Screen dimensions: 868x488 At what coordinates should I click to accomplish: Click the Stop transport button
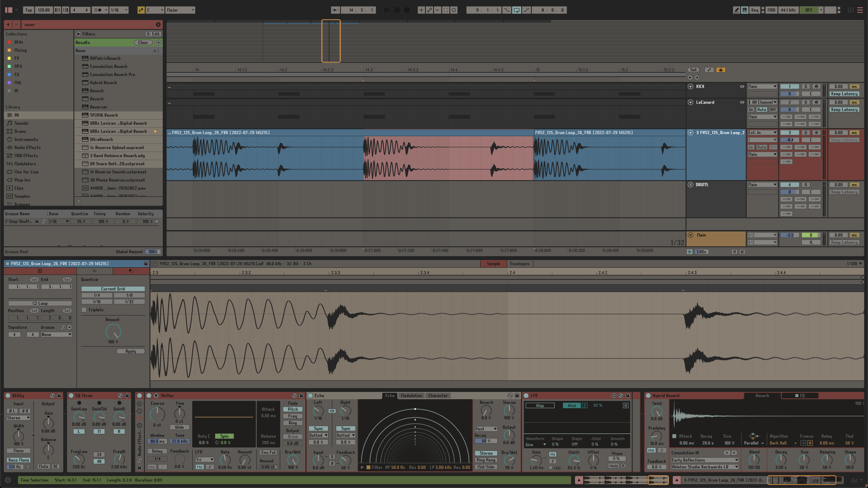(397, 10)
